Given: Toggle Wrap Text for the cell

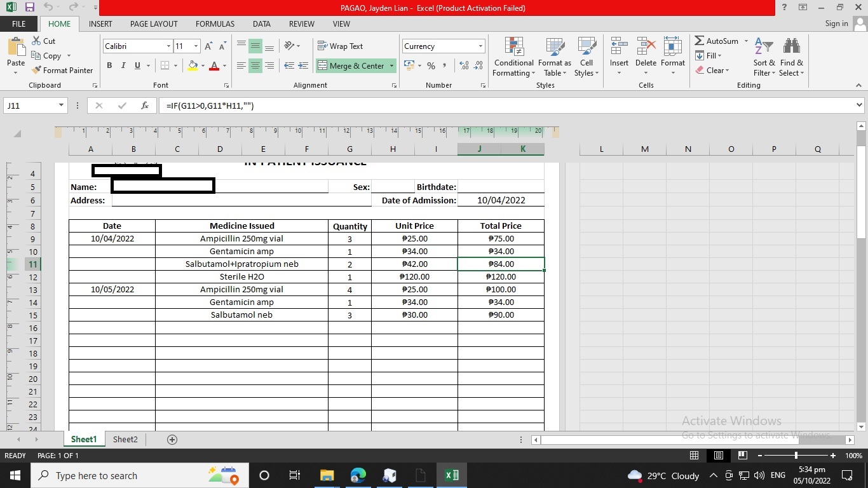Looking at the screenshot, I should pos(340,46).
